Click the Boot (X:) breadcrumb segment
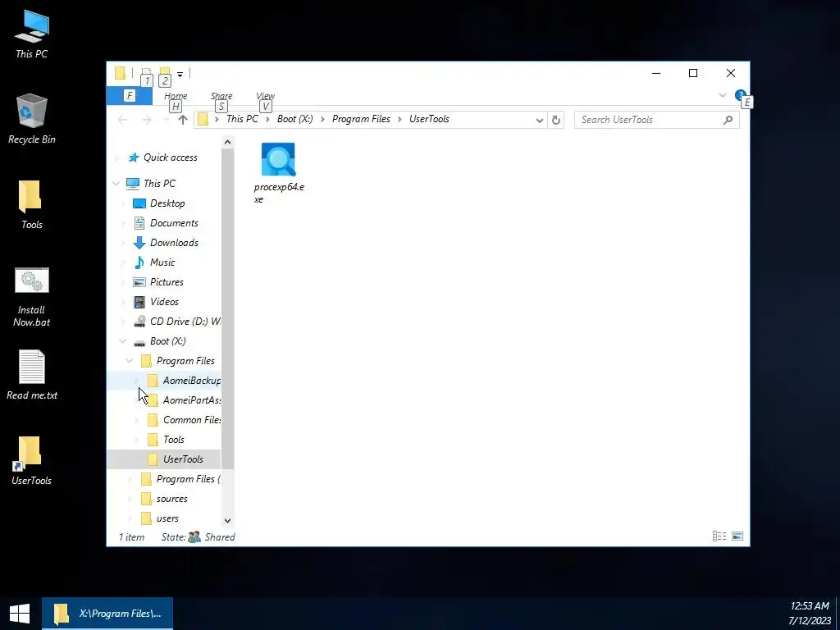 pos(295,119)
